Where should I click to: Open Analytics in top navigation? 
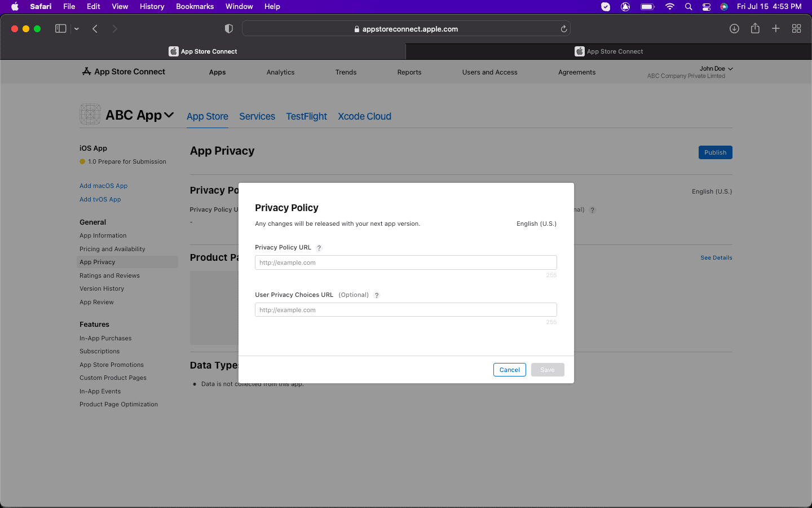pyautogui.click(x=280, y=72)
